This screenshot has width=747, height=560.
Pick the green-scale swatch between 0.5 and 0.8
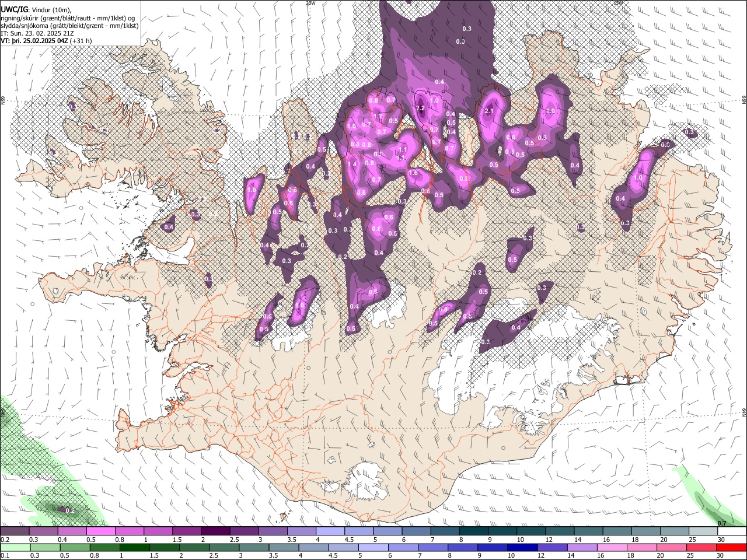pyautogui.click(x=74, y=548)
